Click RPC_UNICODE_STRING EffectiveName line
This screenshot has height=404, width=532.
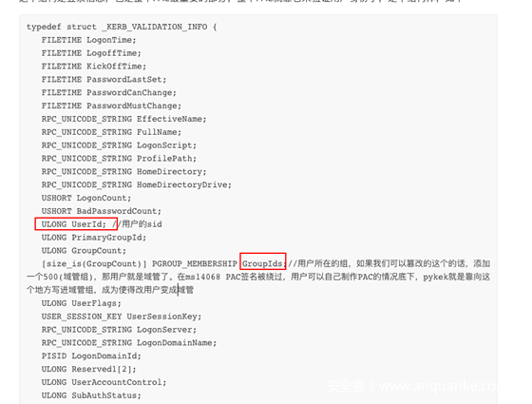123,119
